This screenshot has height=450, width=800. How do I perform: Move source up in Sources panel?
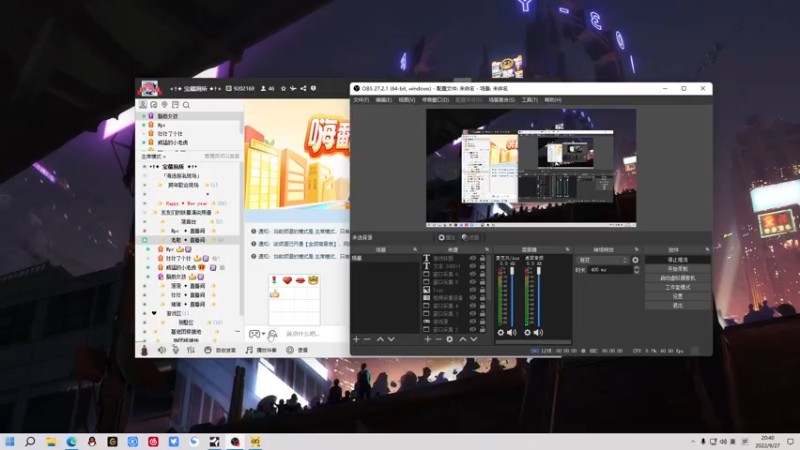pos(463,339)
